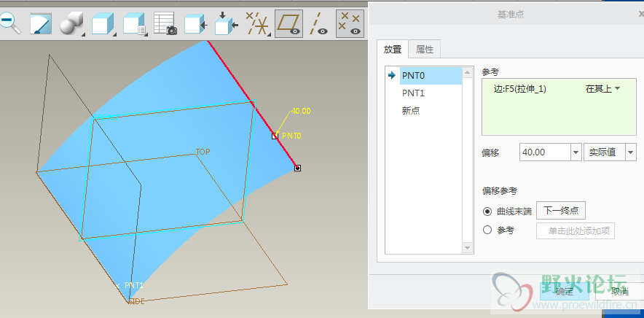644x318 pixels.
Task: Open the view manager icon
Action: coord(134,23)
